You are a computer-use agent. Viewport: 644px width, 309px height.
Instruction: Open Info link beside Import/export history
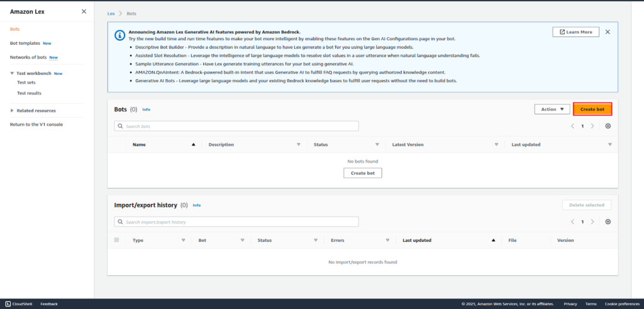point(197,205)
